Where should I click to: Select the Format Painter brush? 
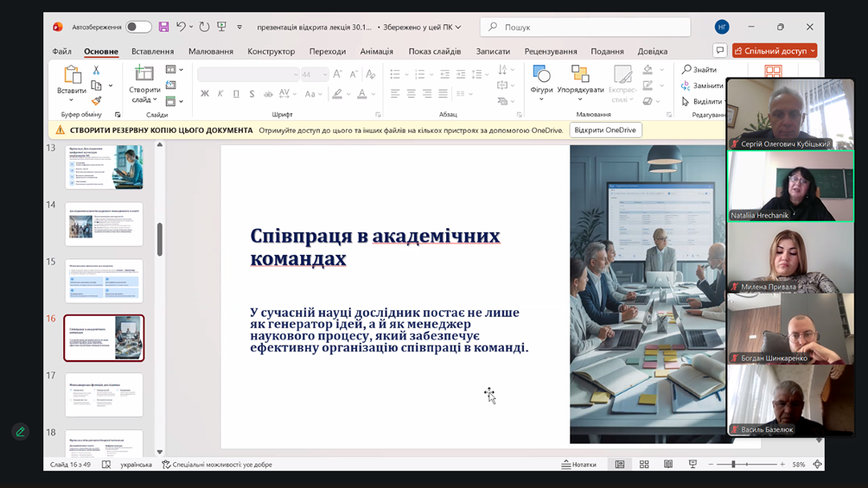pos(96,101)
